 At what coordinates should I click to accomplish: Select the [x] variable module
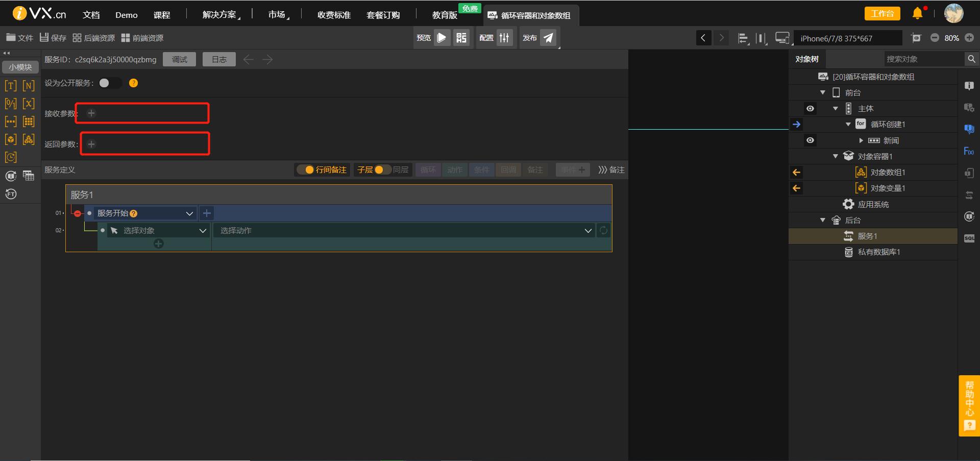tap(29, 104)
